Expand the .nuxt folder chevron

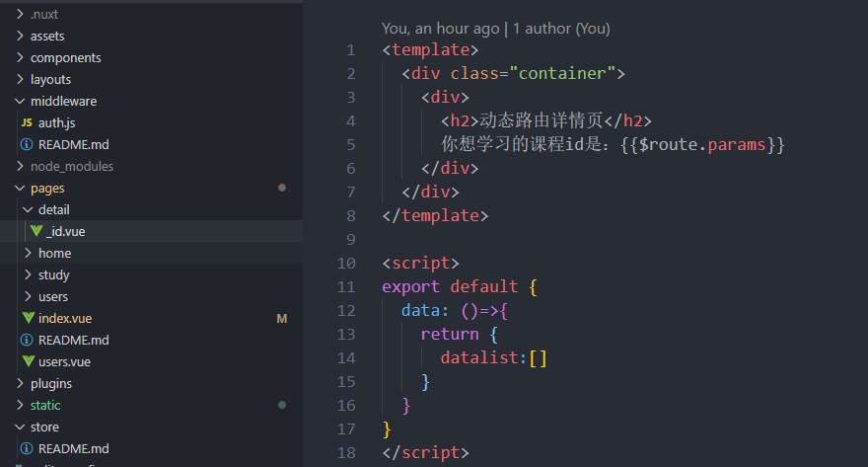coord(20,14)
